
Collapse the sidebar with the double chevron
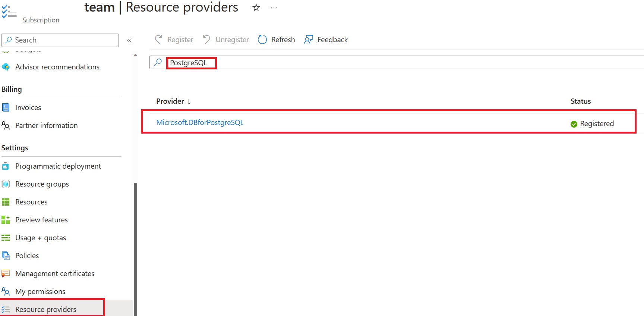pos(129,40)
